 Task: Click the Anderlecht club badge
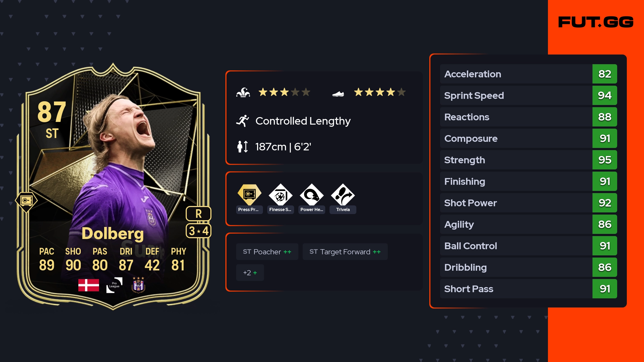pos(138,285)
